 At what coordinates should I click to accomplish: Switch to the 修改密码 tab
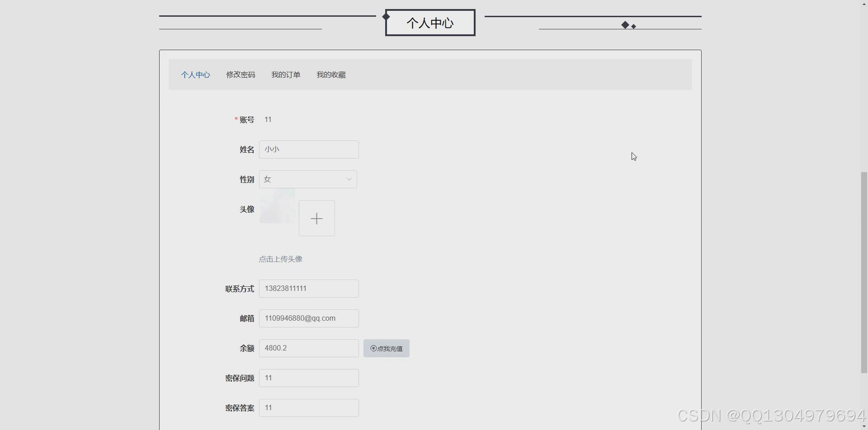241,75
